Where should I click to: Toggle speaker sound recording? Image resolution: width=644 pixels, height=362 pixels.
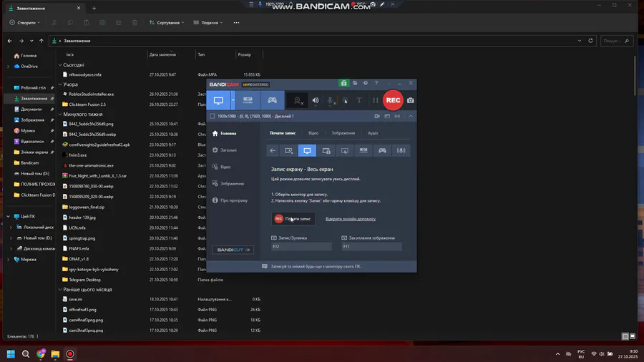click(x=316, y=101)
